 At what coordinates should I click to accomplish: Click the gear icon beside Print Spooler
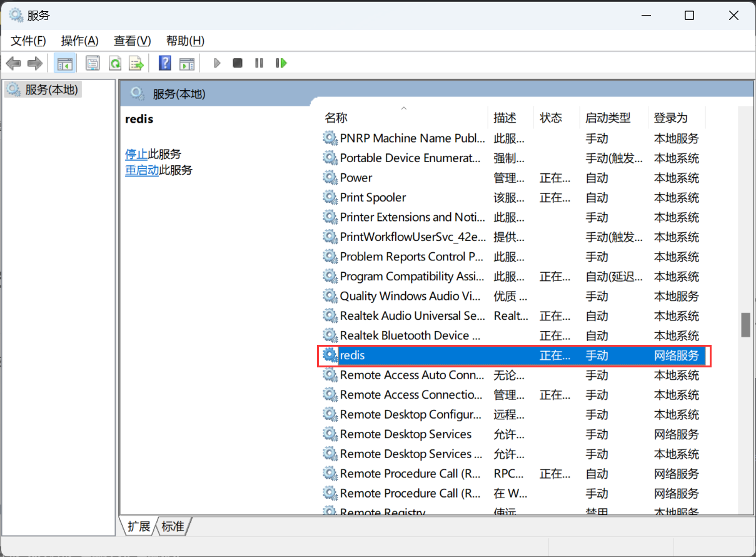(x=330, y=197)
